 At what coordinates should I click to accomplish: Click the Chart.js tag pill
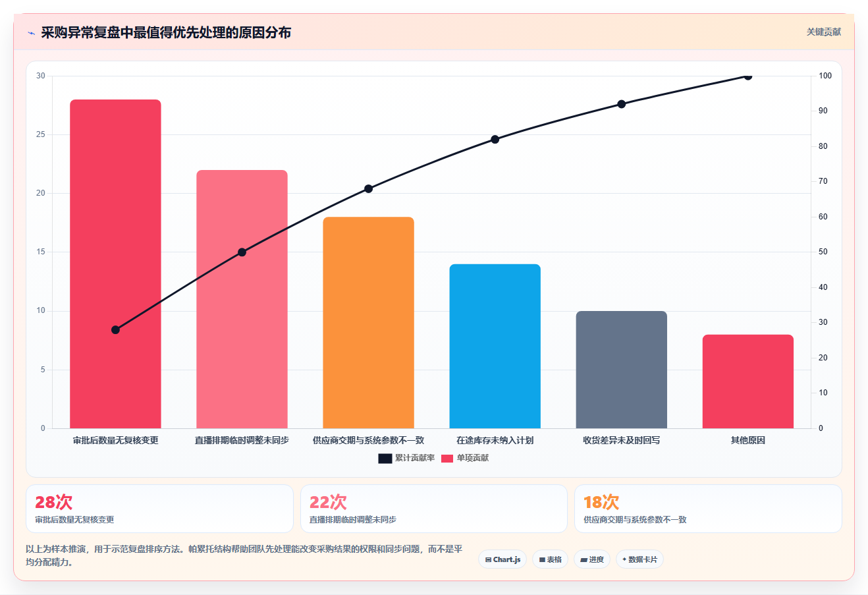click(502, 559)
